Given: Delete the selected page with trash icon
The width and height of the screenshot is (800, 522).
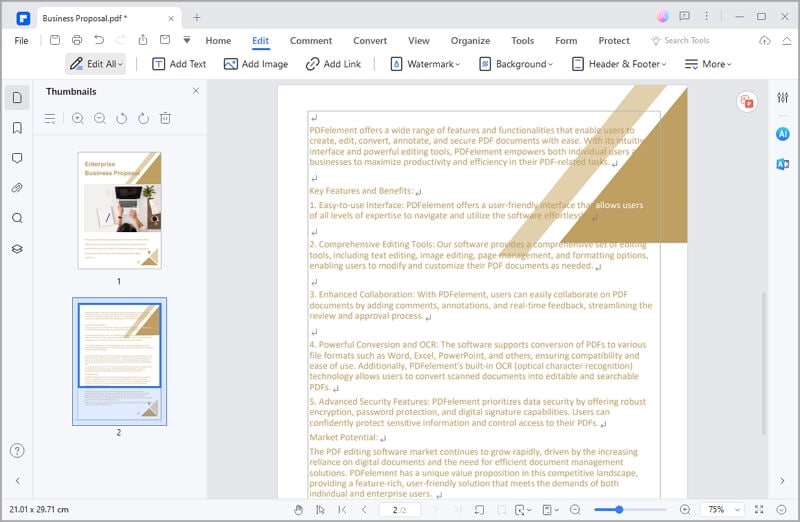Looking at the screenshot, I should click(x=165, y=118).
